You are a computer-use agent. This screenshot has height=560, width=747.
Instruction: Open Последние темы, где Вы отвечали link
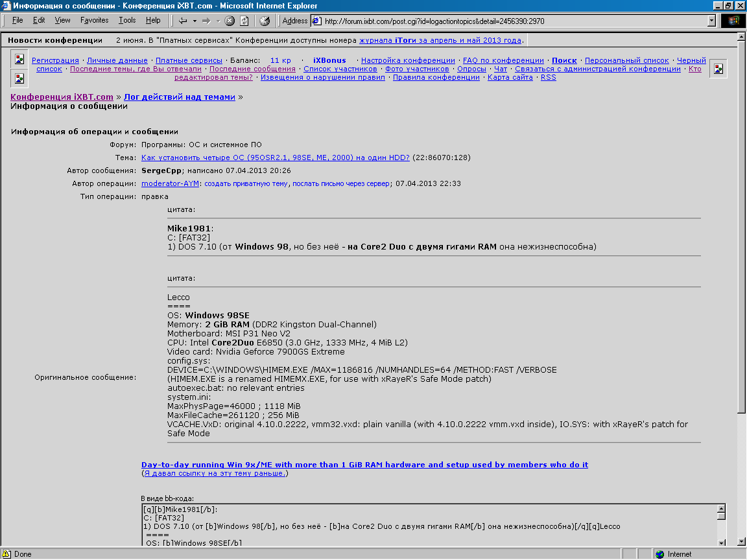(x=136, y=69)
